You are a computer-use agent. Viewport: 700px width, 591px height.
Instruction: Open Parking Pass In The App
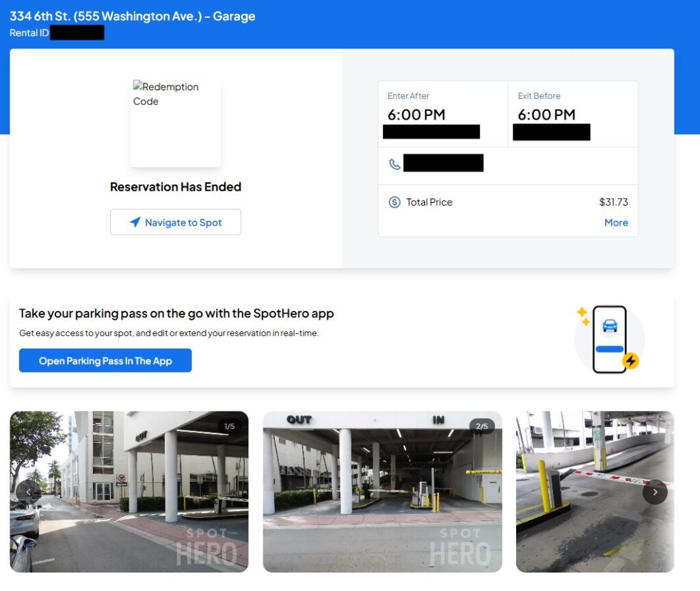(105, 361)
